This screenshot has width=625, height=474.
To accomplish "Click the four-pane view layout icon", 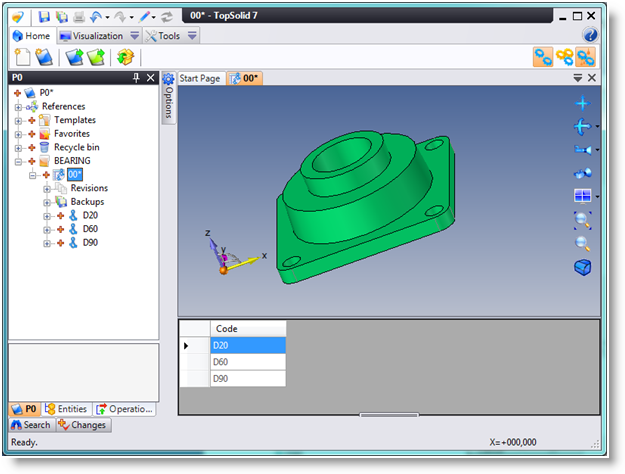I will [x=582, y=196].
